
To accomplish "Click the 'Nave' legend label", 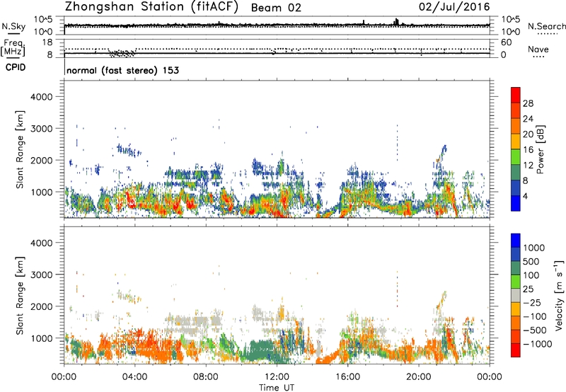I will pos(538,49).
